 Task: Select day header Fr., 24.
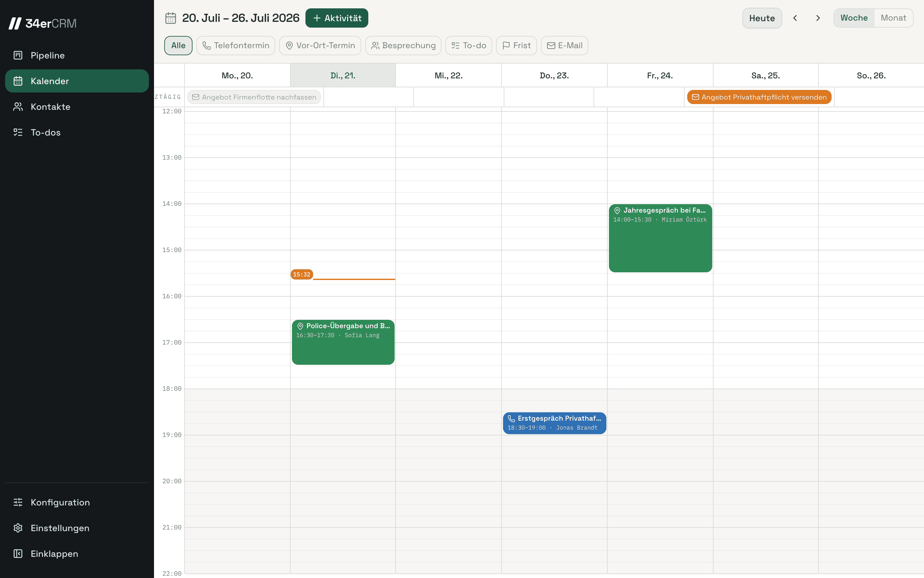(x=660, y=75)
